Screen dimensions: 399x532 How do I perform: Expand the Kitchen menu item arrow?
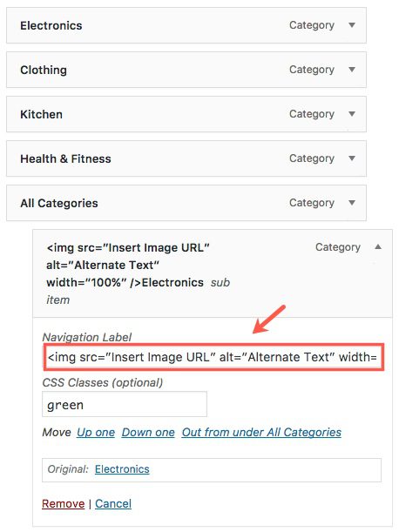coord(352,114)
